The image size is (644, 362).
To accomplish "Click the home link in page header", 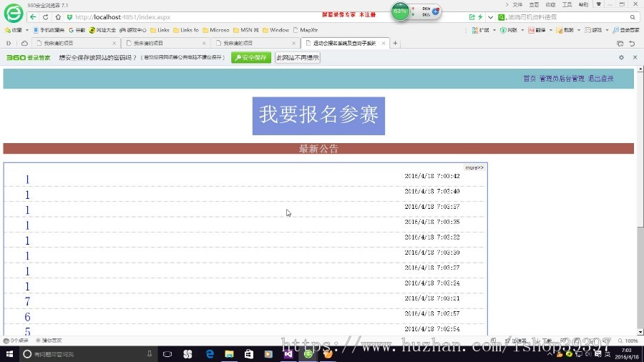I will click(x=530, y=79).
